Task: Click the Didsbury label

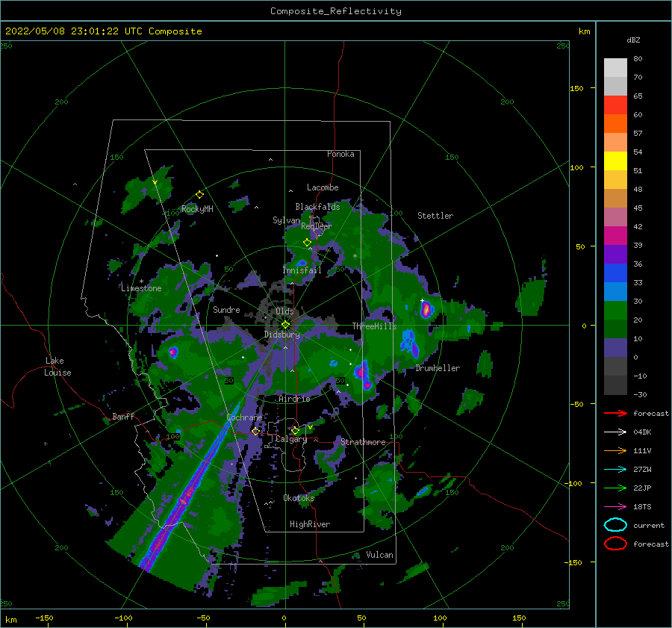Action: tap(281, 335)
